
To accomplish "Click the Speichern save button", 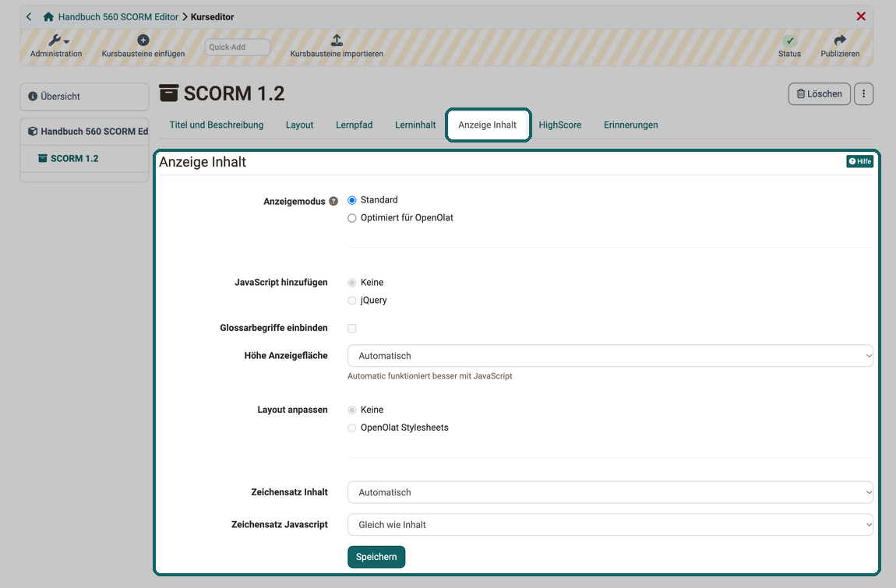I will point(376,557).
